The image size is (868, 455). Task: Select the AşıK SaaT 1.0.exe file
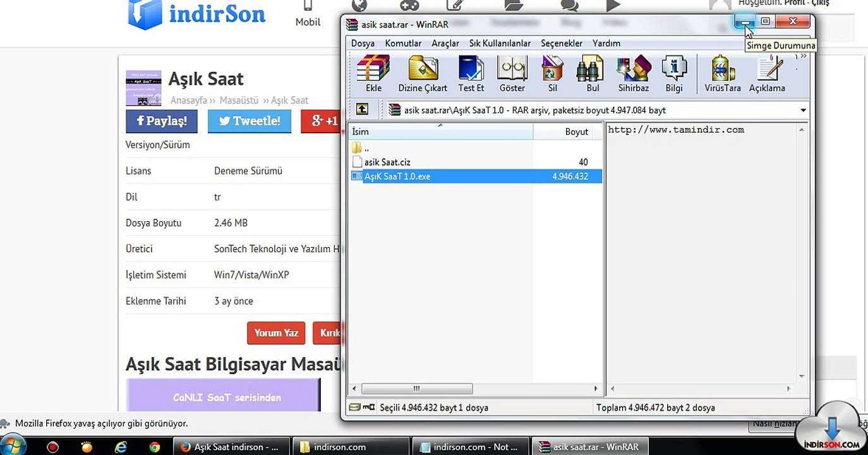tap(476, 176)
